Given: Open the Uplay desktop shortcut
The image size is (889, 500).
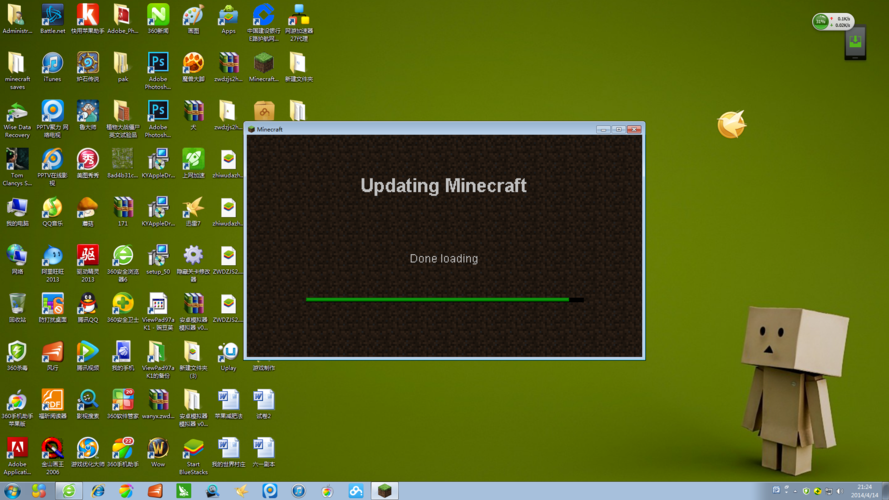Looking at the screenshot, I should click(x=228, y=356).
